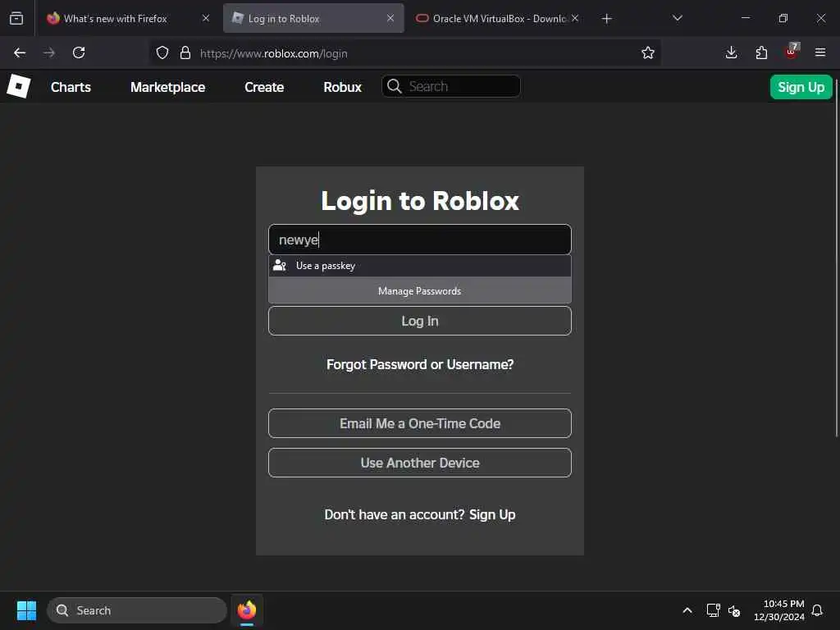Close the What's new with Firefox tab
The width and height of the screenshot is (840, 630).
click(206, 18)
